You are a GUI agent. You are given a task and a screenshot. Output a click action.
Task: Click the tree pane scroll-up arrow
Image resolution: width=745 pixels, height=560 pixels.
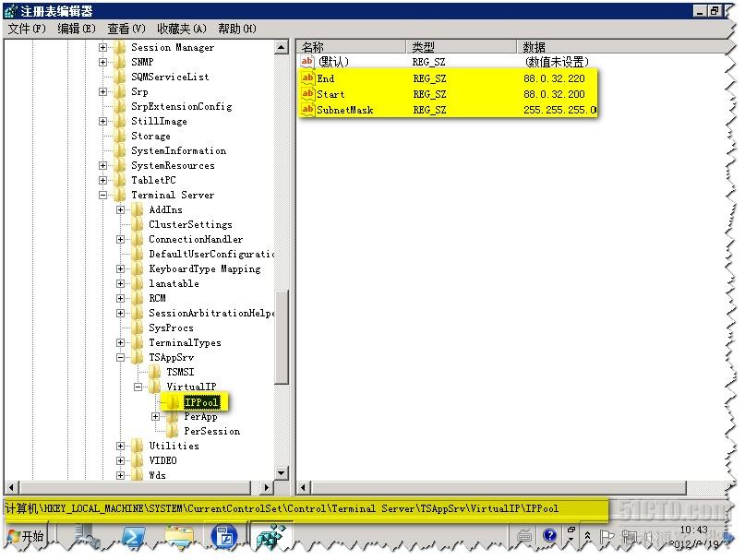click(x=282, y=47)
